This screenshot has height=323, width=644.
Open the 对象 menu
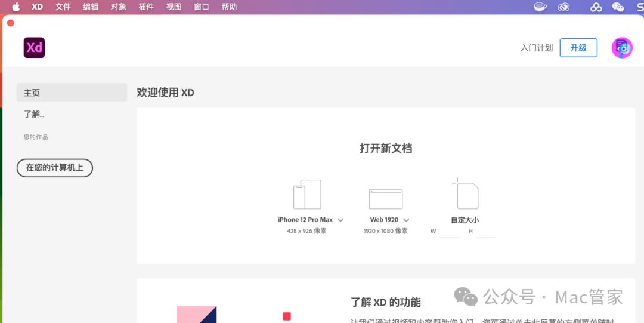pos(118,7)
